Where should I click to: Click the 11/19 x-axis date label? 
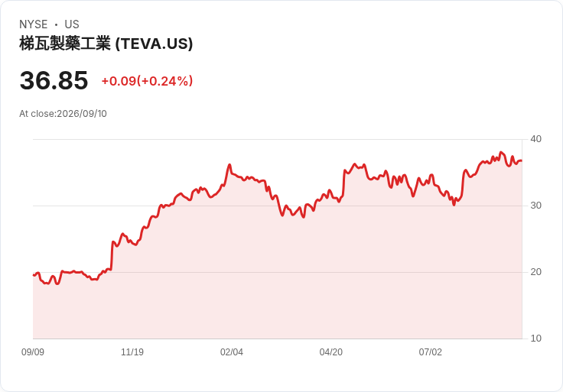click(x=132, y=352)
